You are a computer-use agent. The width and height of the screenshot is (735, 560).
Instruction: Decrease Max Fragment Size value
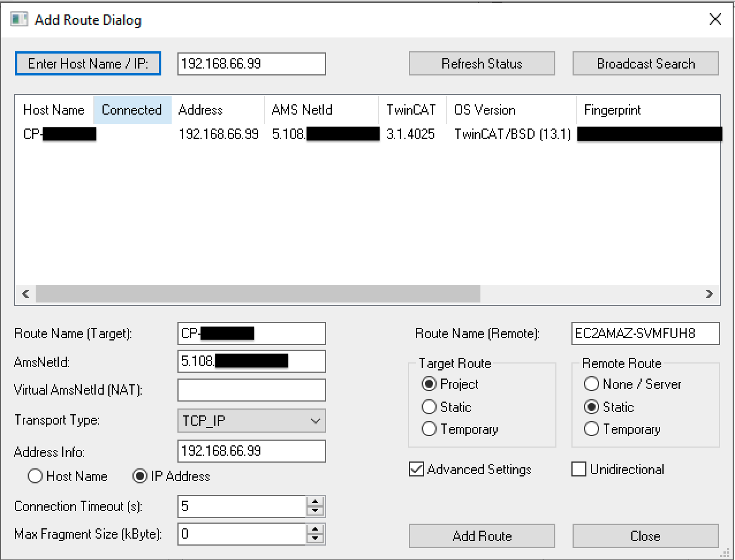point(315,539)
